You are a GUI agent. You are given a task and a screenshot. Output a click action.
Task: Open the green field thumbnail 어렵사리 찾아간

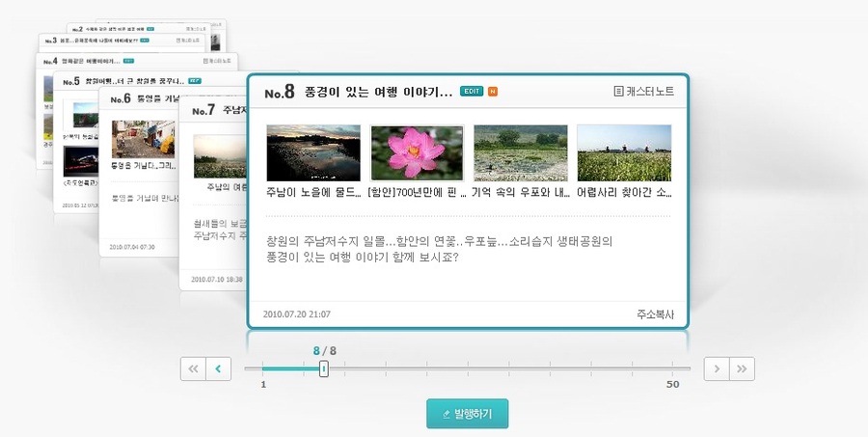tap(624, 152)
